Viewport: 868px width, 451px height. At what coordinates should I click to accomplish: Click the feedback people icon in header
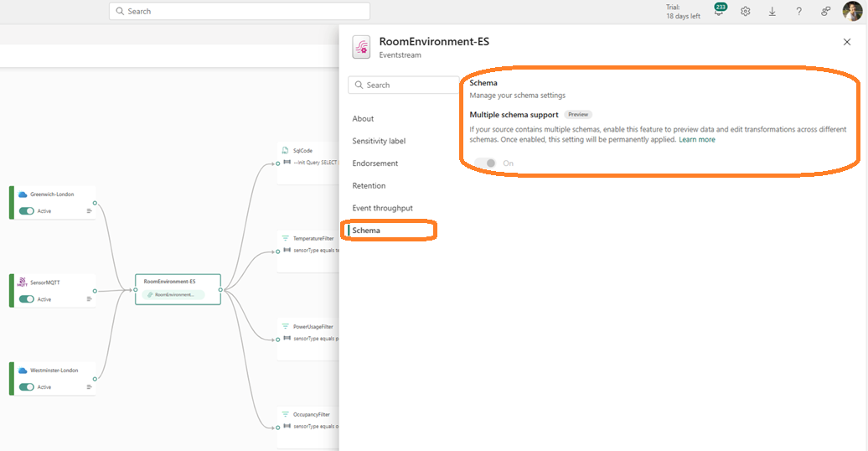(x=825, y=11)
